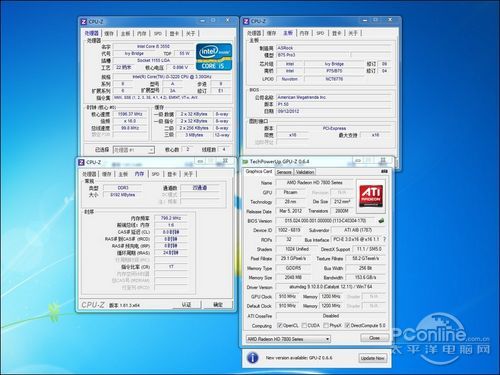500x375 pixels.
Task: Click the Update Now button
Action: (373, 358)
